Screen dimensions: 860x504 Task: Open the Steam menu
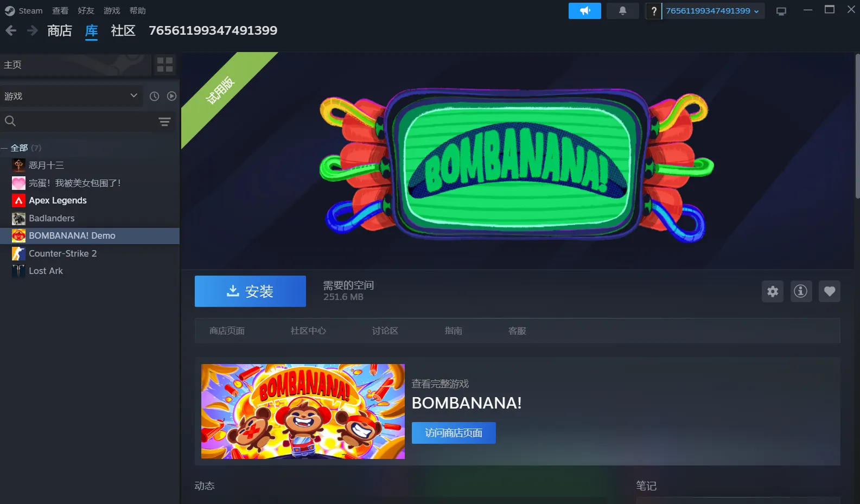[30, 11]
